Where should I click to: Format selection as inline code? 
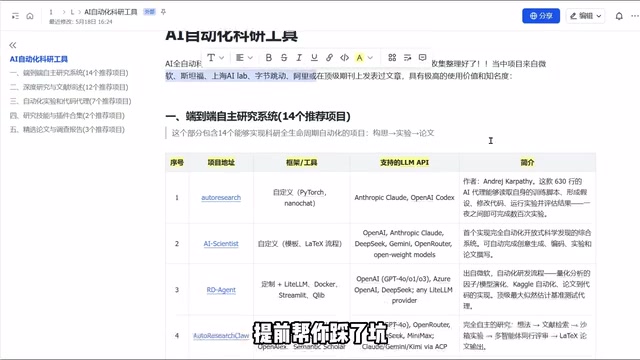tap(344, 58)
